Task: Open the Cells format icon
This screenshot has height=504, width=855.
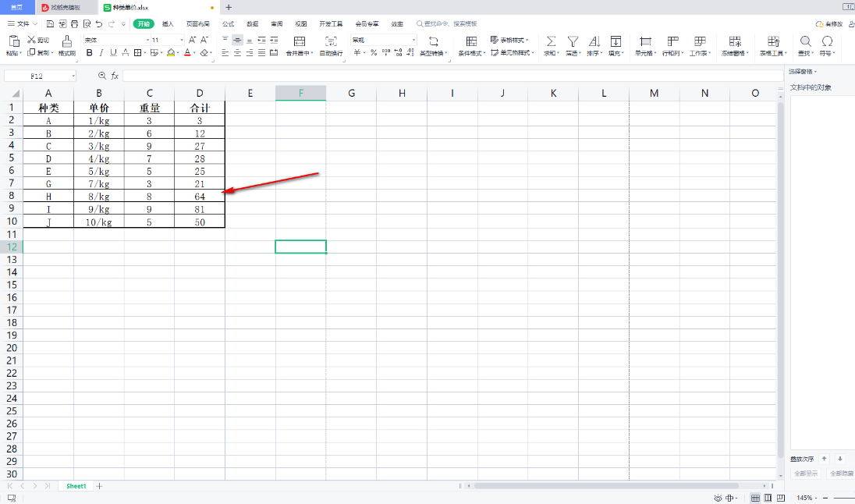Action: tap(645, 41)
